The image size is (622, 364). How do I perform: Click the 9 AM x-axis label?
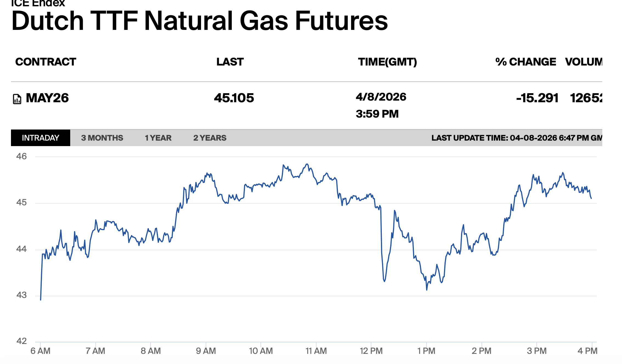pyautogui.click(x=206, y=351)
